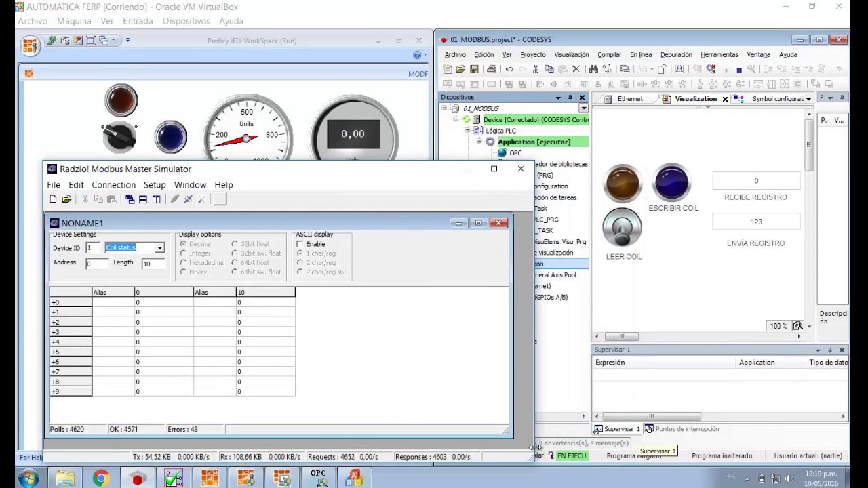Click the Connect plug icon in Modbus Simulator

[x=175, y=199]
